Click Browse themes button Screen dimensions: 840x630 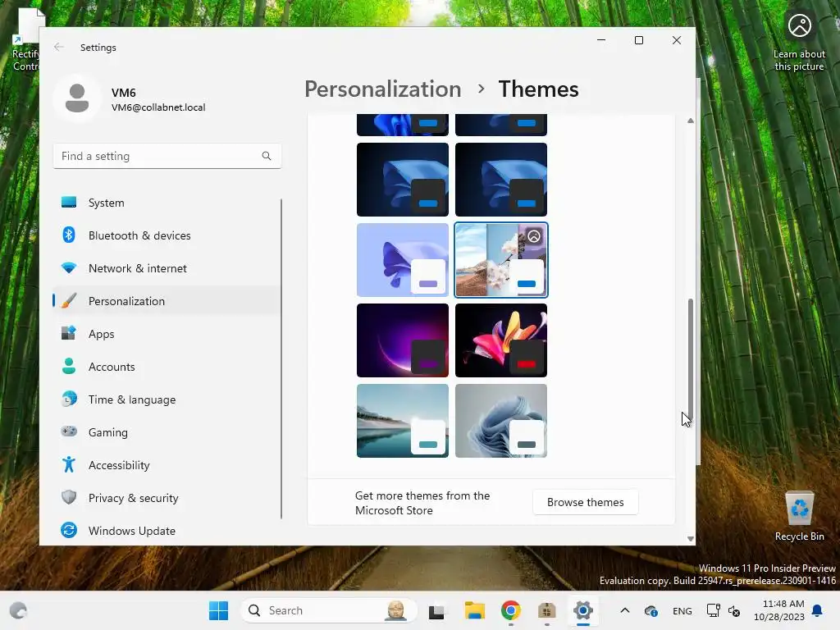[585, 502]
